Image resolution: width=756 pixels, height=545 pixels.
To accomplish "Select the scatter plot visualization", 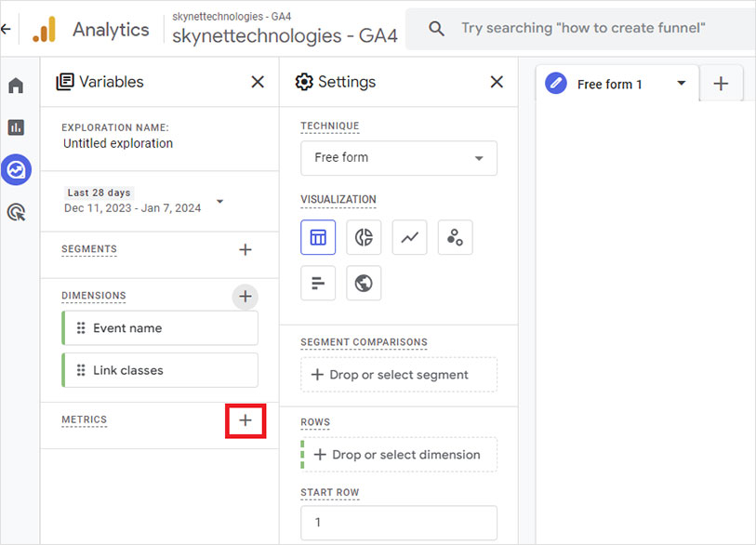I will pos(455,237).
